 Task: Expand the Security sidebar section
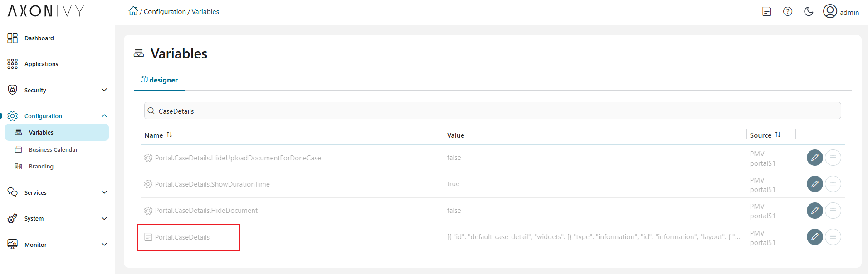coord(104,90)
